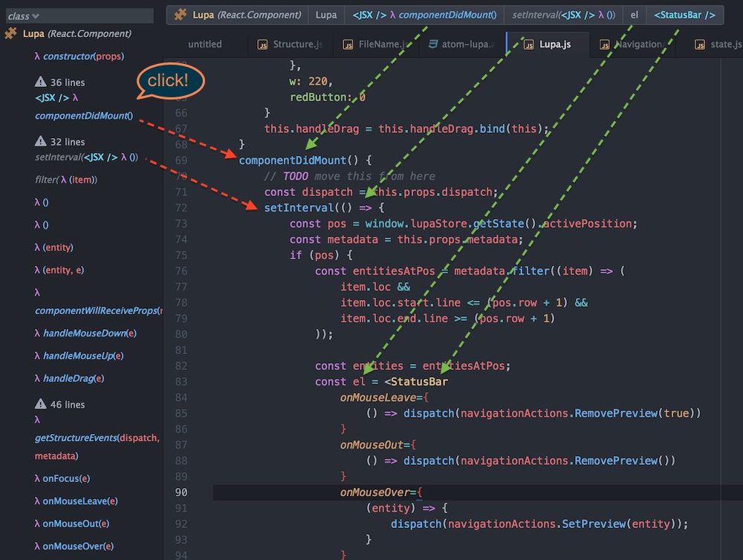Click the CSS file icon on atom-lupa tab

click(x=435, y=45)
